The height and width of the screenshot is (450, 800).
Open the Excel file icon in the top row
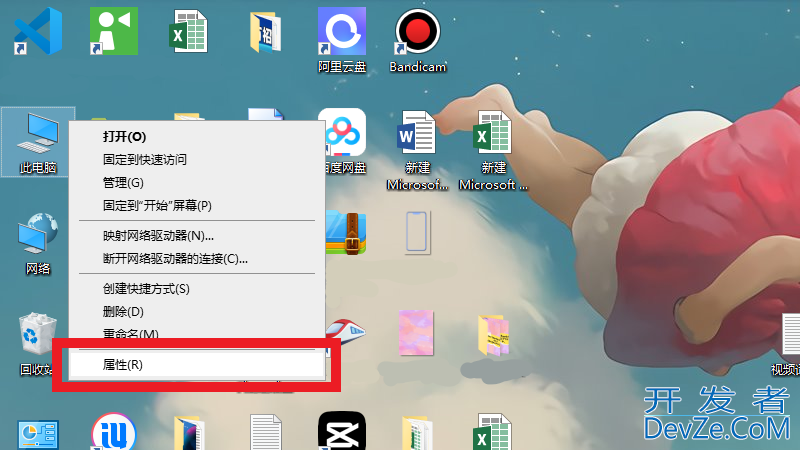[x=188, y=31]
